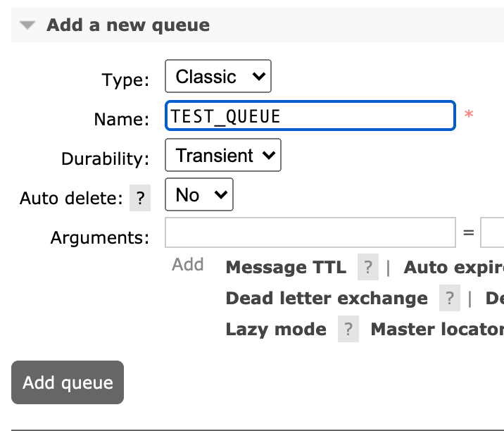Click the Auto delete help question mark
Screen dimensions: 504x431
pyautogui.click(x=140, y=199)
